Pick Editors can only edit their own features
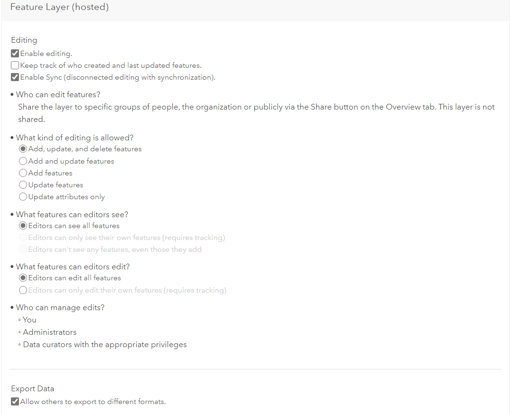The image size is (532, 414). pos(23,290)
